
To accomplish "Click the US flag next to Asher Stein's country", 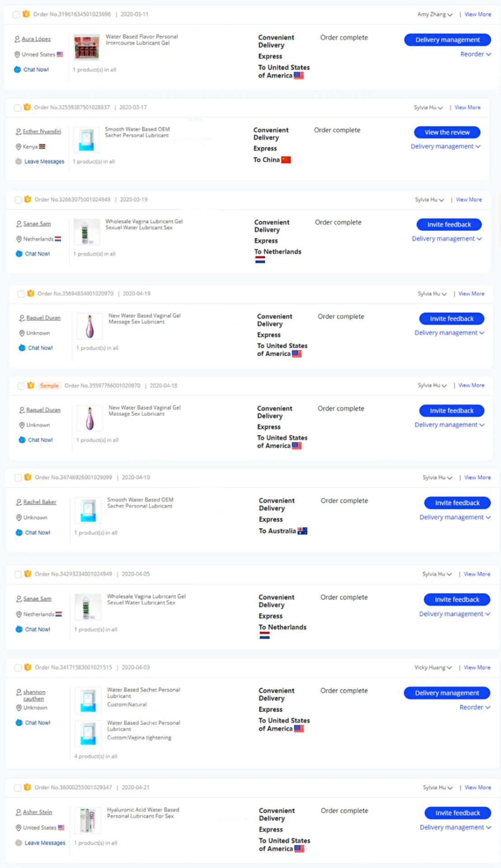I will [x=61, y=827].
